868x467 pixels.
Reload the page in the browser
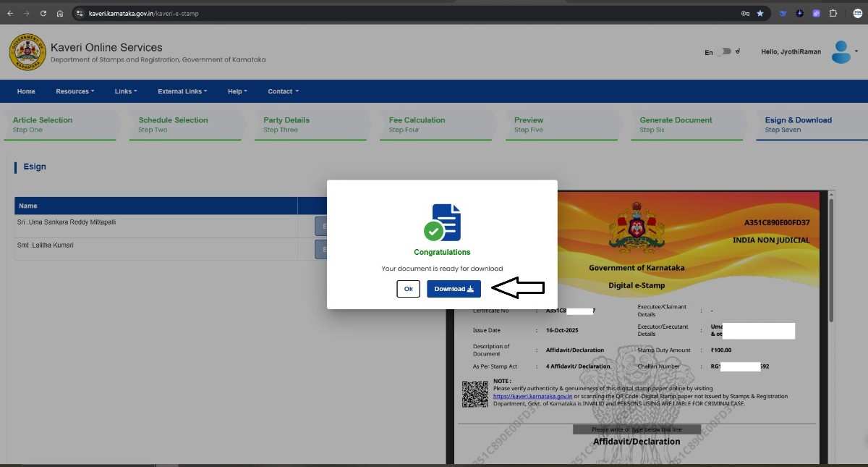pos(43,13)
